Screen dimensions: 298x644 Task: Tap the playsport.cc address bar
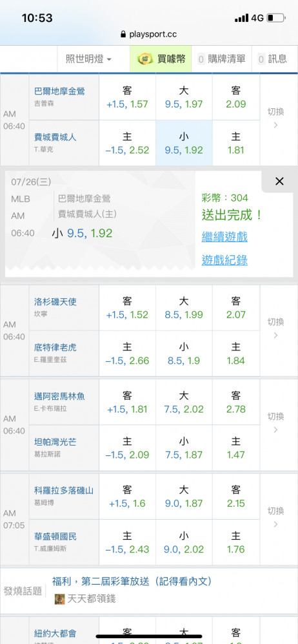(x=149, y=35)
